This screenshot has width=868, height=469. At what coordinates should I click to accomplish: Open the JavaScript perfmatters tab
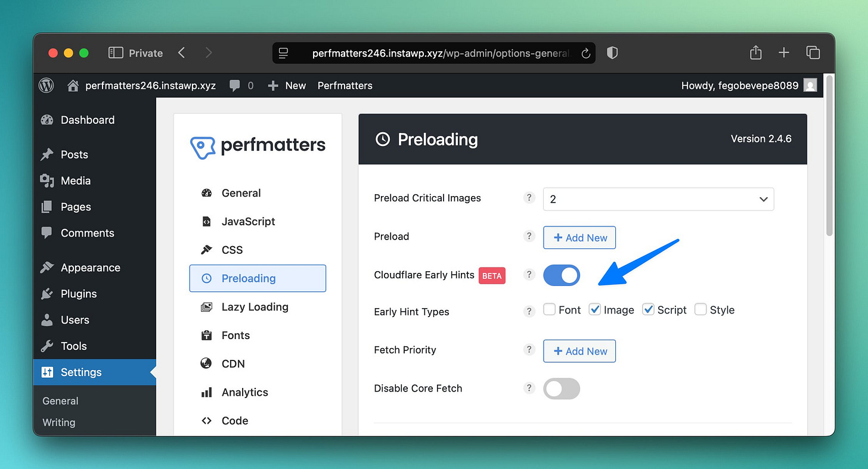(258, 221)
